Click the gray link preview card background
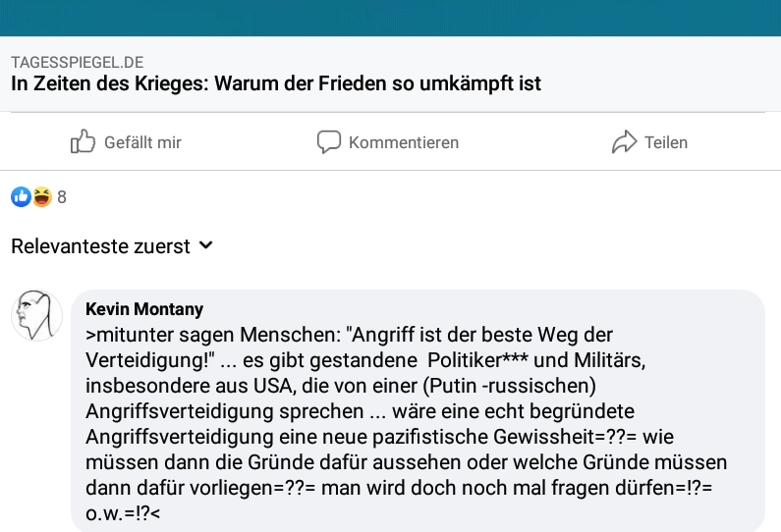Viewport: 781px width, 532px height. 391,74
